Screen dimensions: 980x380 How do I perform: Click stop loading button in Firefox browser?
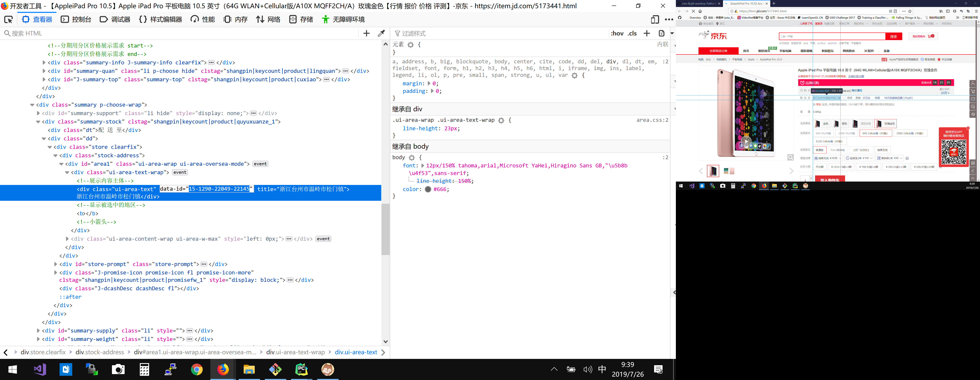coord(693,11)
